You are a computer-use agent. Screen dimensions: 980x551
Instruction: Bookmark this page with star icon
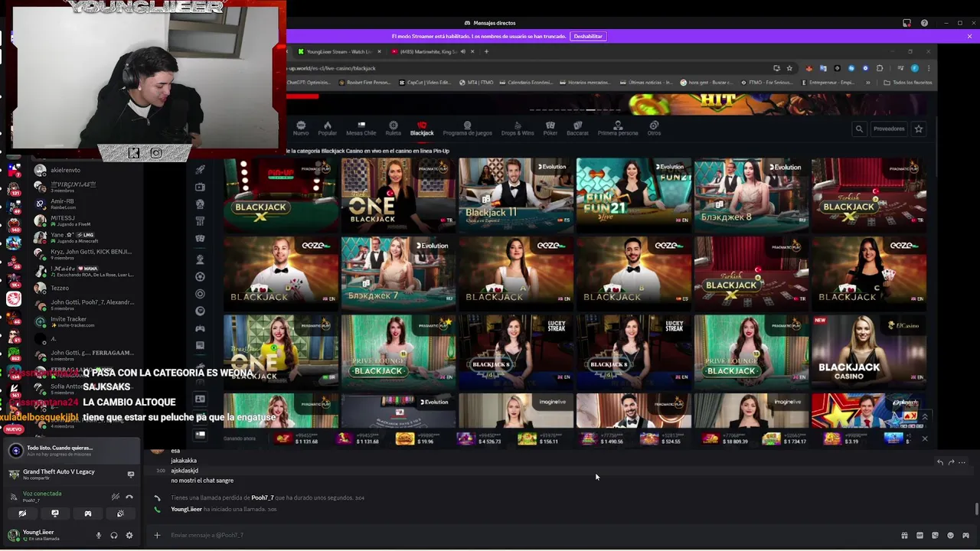tap(789, 68)
